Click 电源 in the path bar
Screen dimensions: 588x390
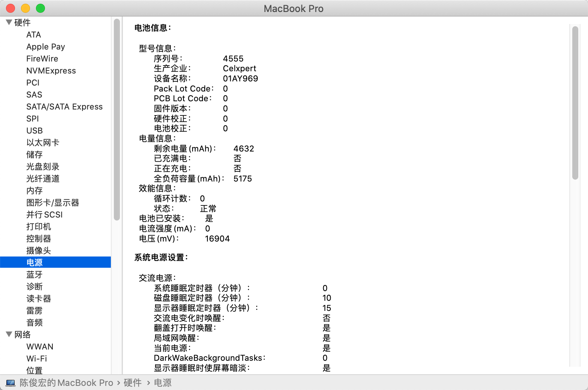point(163,382)
